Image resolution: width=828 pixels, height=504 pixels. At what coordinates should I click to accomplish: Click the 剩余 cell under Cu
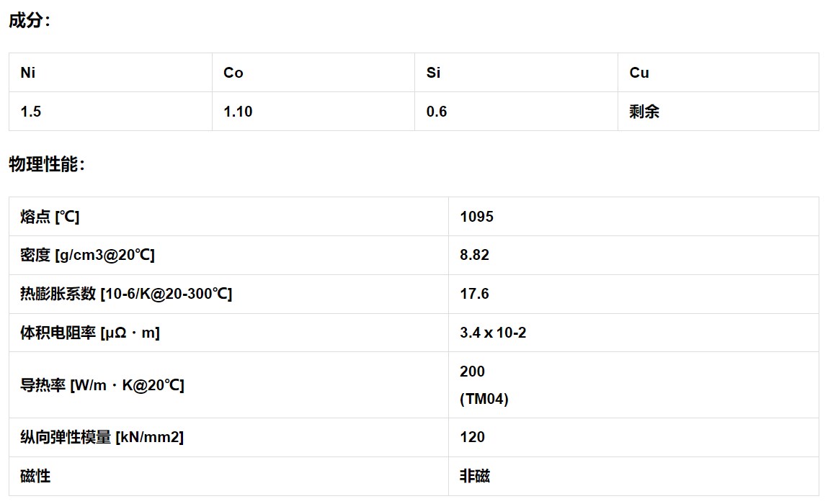[x=644, y=112]
